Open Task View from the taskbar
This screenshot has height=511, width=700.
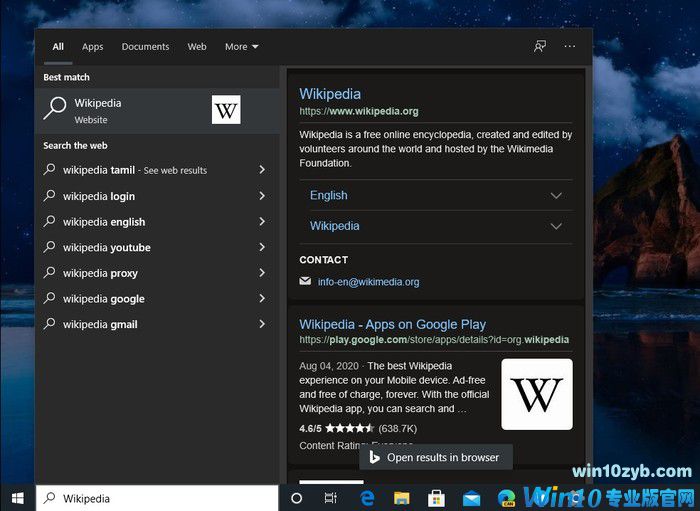click(x=331, y=498)
